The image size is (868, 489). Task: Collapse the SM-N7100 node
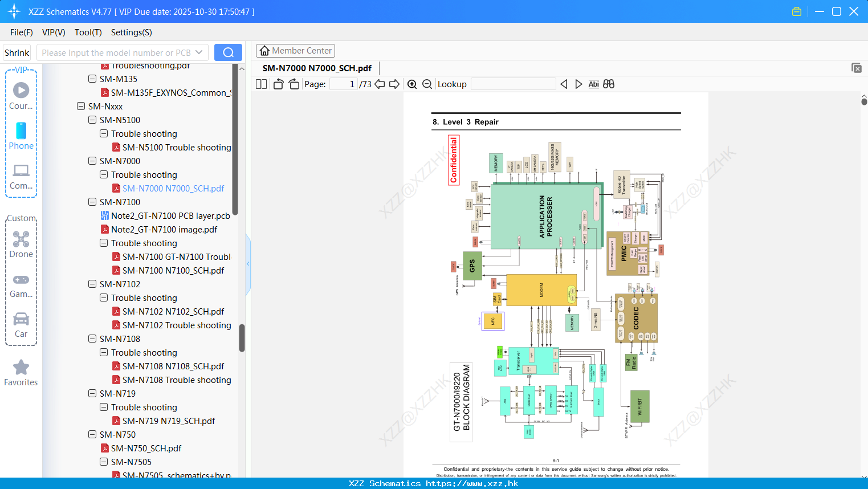[92, 202]
